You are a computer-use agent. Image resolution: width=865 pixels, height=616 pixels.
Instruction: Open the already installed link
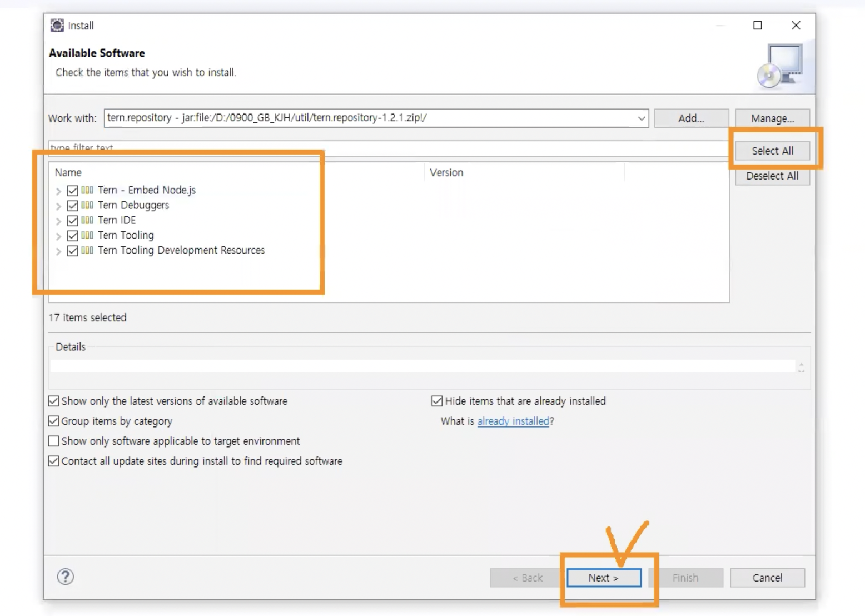click(513, 421)
